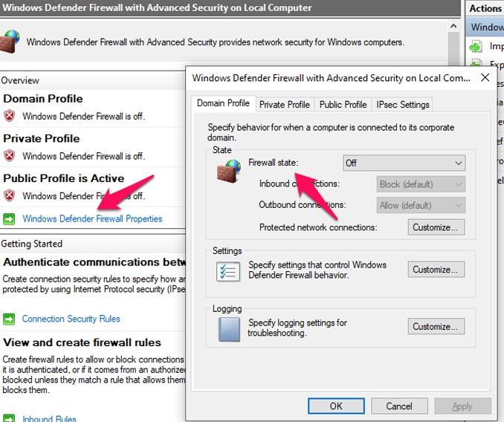504x422 pixels.
Task: Switch to the Public Profile tab
Action: point(343,105)
